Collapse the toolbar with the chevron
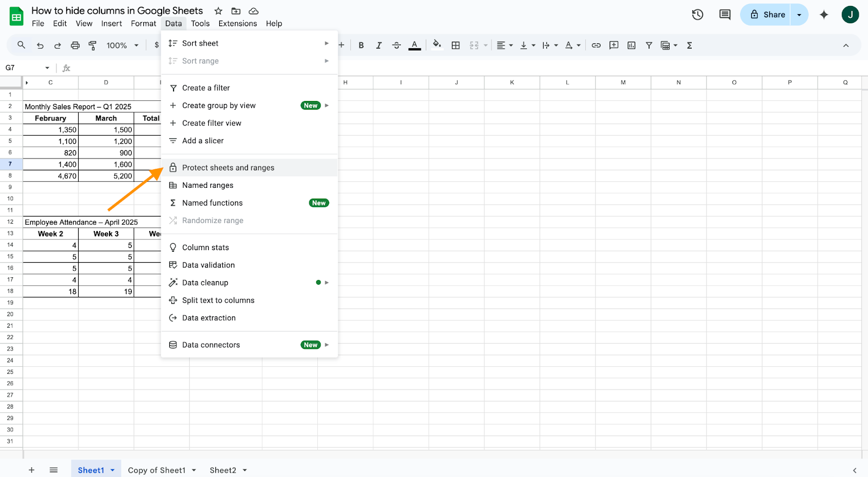This screenshot has width=868, height=477. tap(846, 46)
